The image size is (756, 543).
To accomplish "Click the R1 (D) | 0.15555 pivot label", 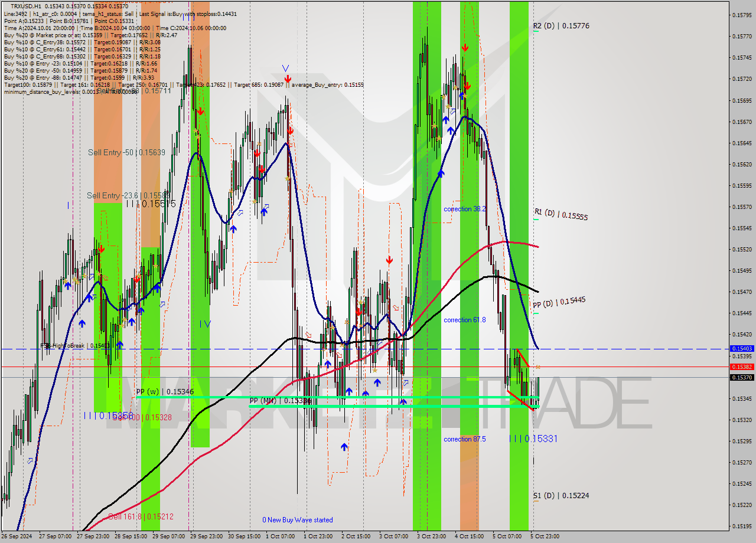I will [561, 214].
